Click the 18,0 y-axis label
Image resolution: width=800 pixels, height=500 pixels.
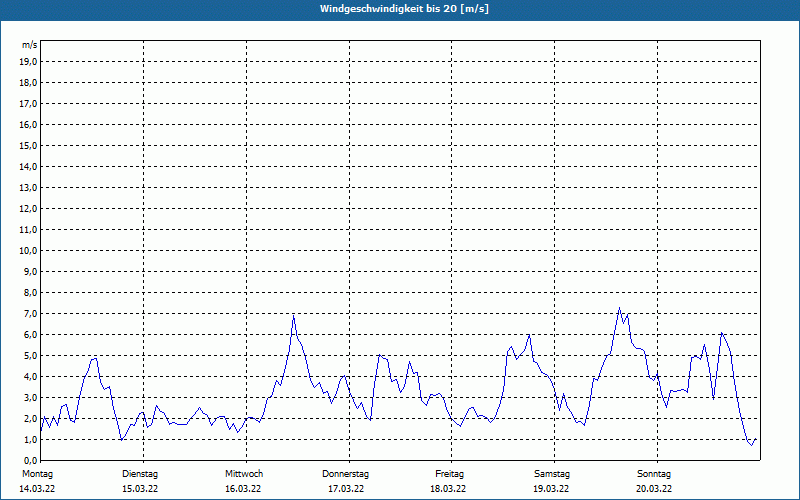click(x=28, y=83)
